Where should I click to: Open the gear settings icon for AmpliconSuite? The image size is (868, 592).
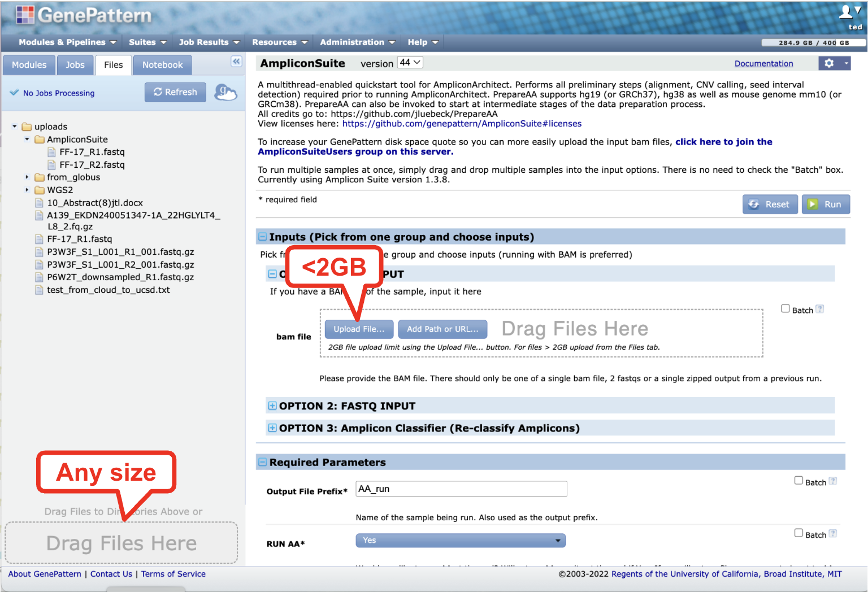(x=829, y=63)
